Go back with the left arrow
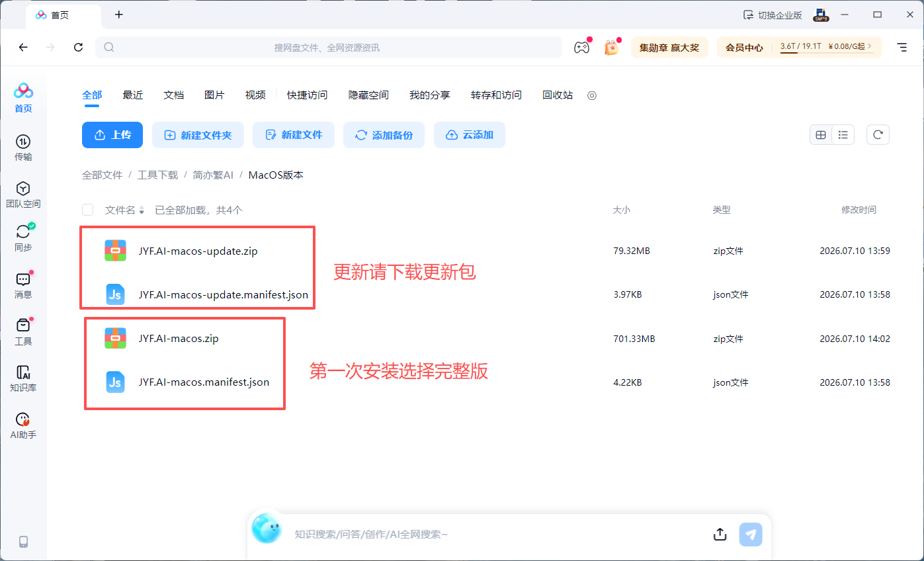The width and height of the screenshot is (924, 561). 23,47
